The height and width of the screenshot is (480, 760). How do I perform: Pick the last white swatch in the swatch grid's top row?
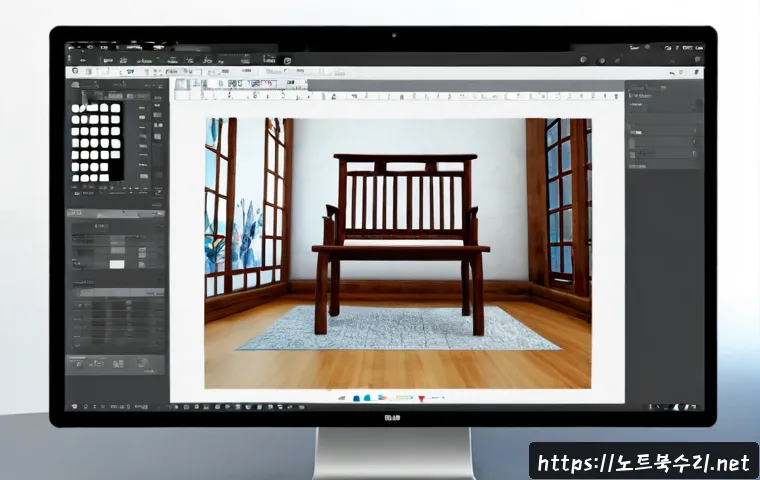click(115, 108)
